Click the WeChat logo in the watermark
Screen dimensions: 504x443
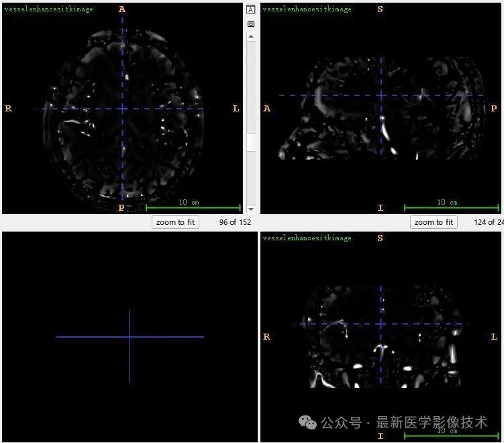(x=307, y=422)
